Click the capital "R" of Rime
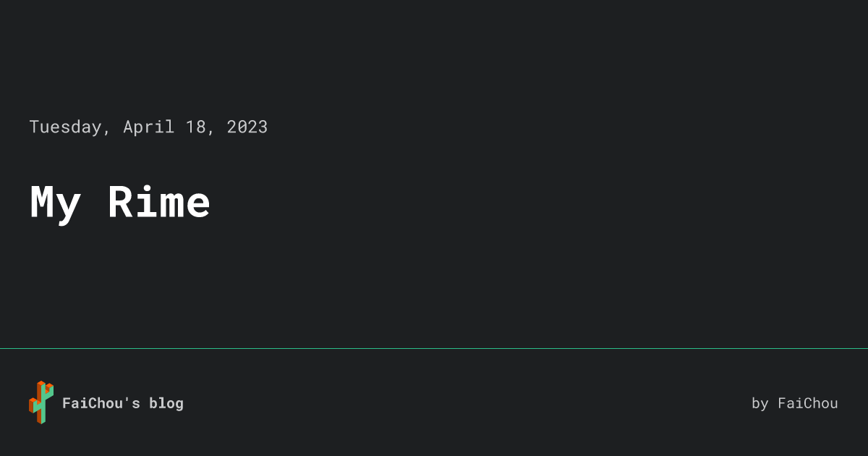The image size is (868, 456). point(121,202)
